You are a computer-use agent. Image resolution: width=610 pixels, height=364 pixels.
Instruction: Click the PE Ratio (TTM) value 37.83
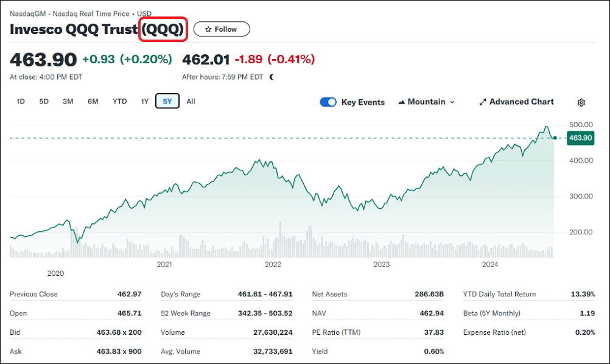click(x=434, y=332)
